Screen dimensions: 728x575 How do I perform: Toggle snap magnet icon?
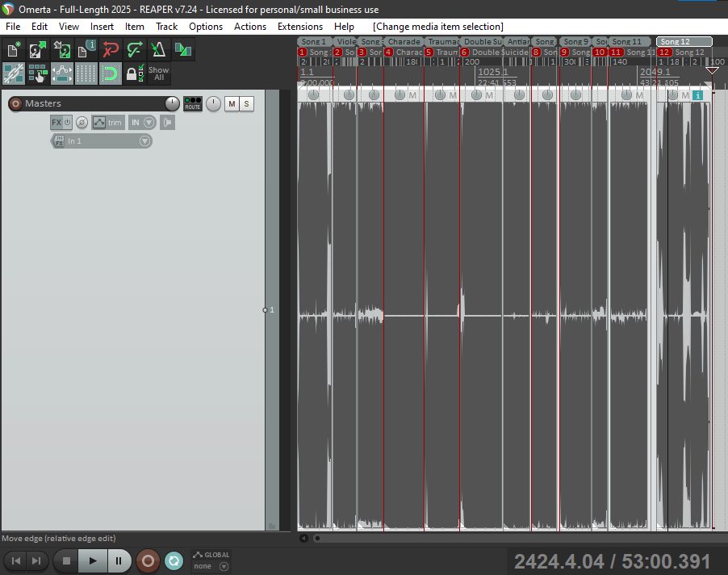click(110, 73)
